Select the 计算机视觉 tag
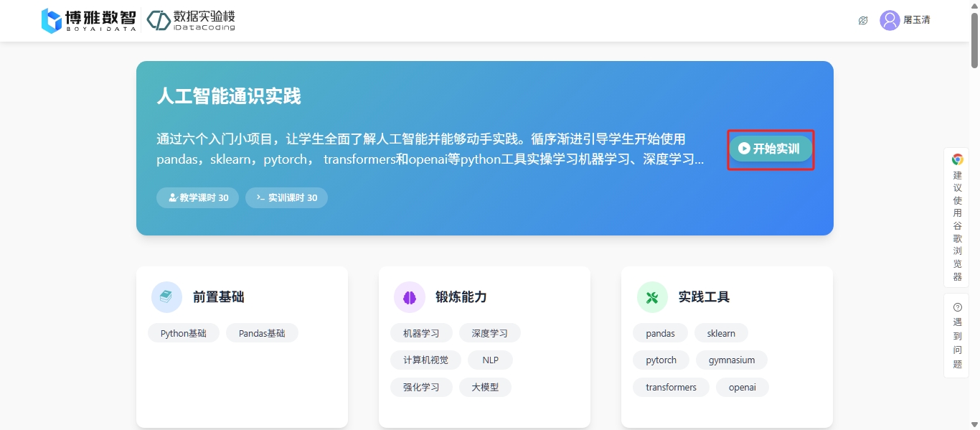Image resolution: width=980 pixels, height=430 pixels. point(425,360)
